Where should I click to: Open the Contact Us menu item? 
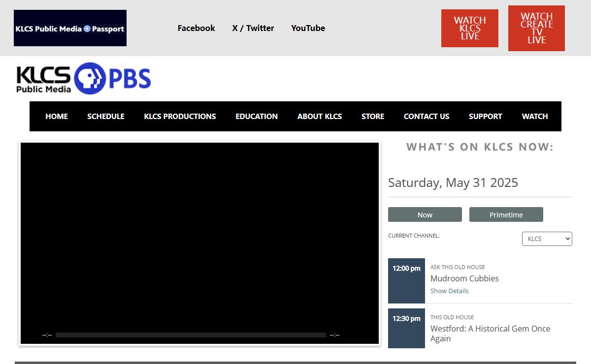pyautogui.click(x=427, y=116)
